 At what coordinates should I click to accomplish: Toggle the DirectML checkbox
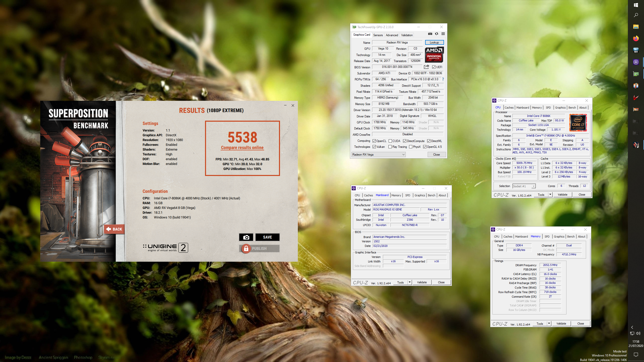pos(429,141)
